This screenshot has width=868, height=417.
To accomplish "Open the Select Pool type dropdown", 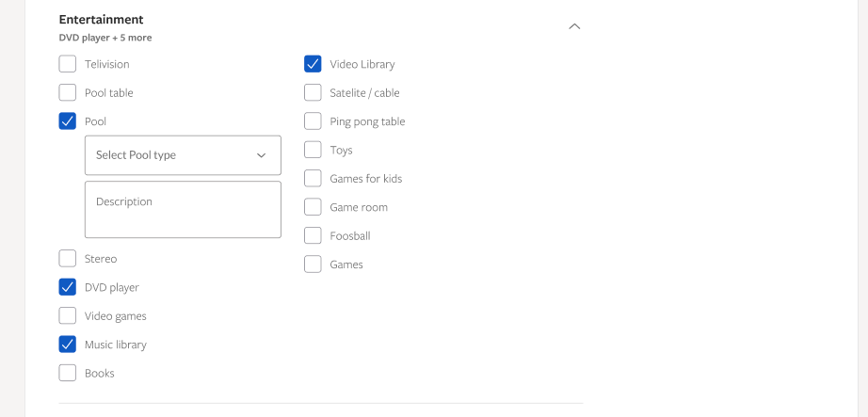I will tap(183, 155).
